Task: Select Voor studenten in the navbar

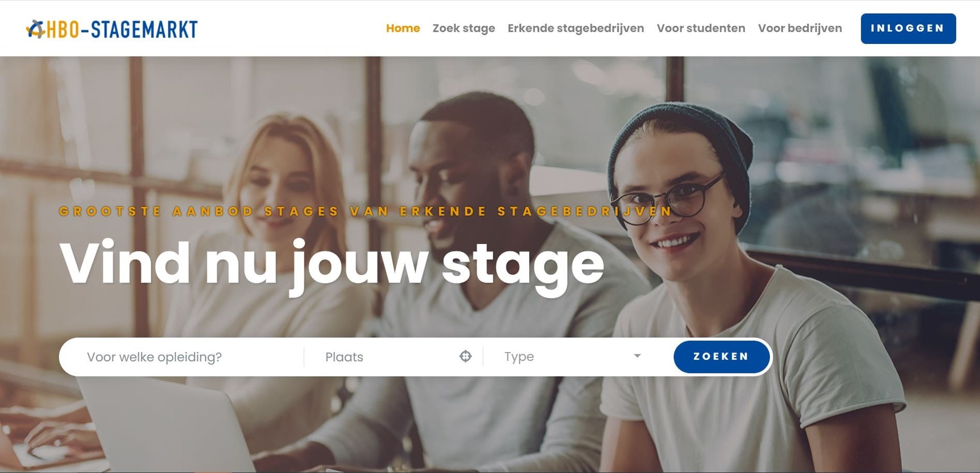Action: 701,28
